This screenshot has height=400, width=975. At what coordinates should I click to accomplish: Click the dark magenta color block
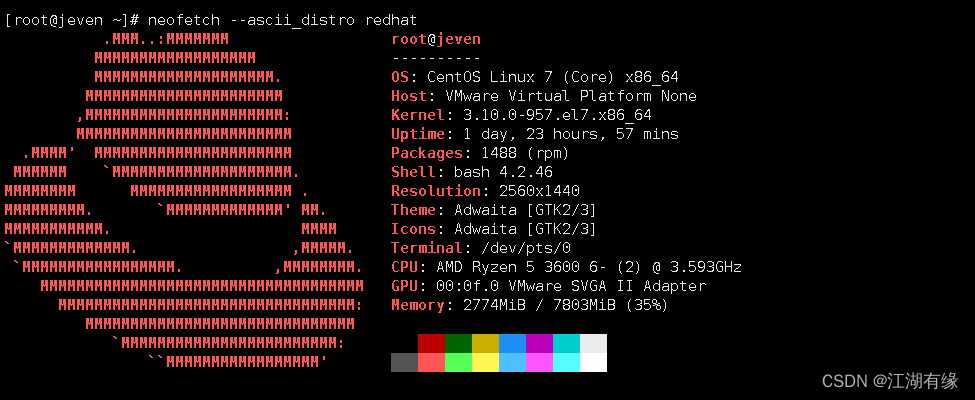coord(539,343)
